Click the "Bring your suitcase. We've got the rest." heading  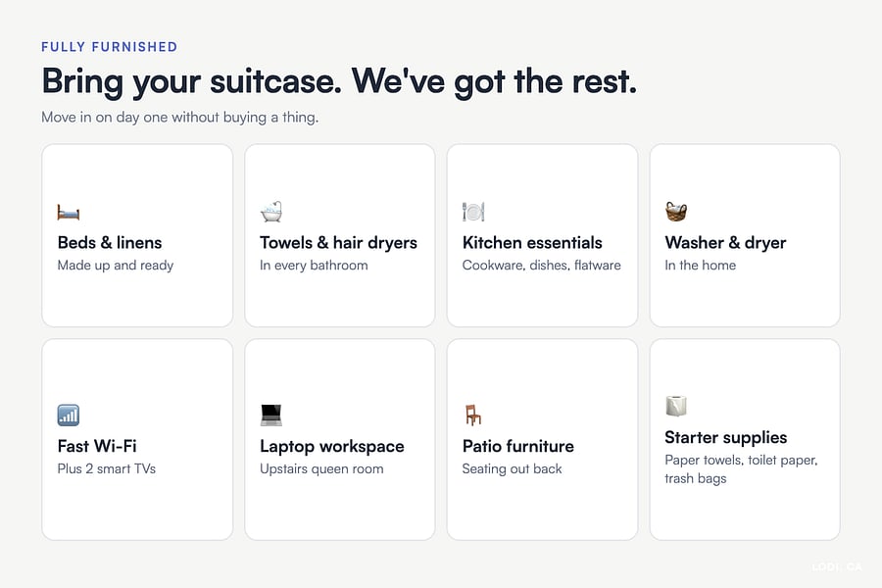tap(339, 81)
